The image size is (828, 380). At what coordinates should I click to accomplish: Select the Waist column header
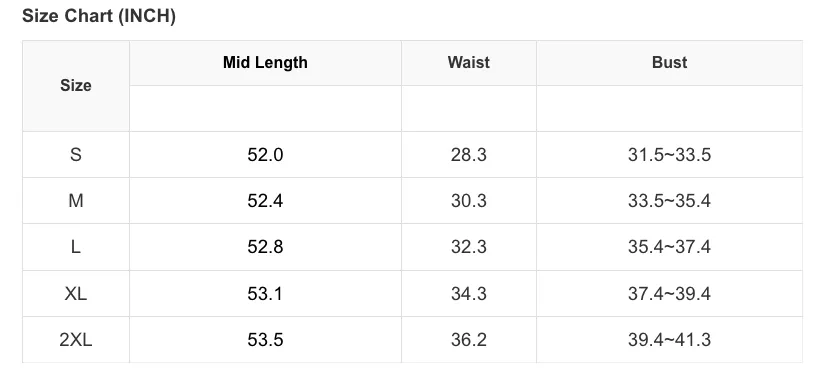pos(468,62)
